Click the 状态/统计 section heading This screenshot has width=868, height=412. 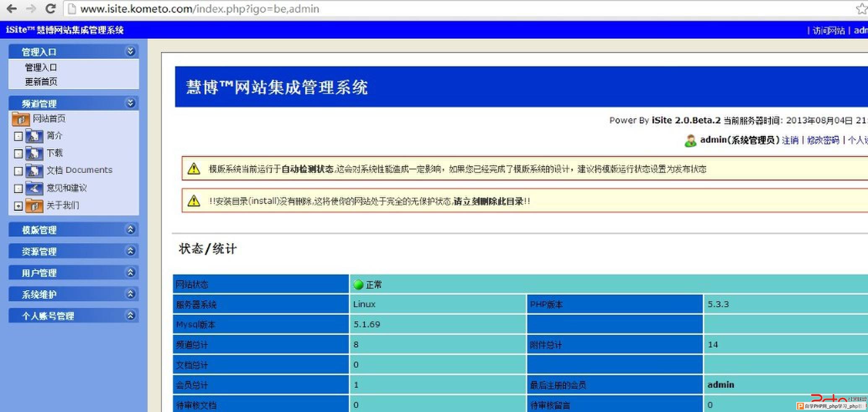(x=208, y=249)
